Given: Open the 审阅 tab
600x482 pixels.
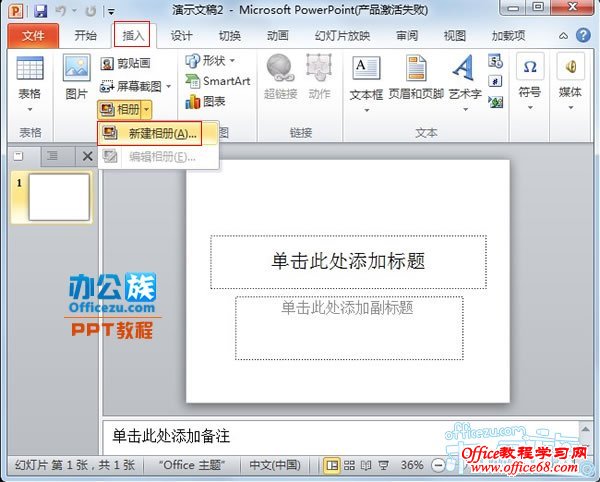Looking at the screenshot, I should [x=407, y=36].
